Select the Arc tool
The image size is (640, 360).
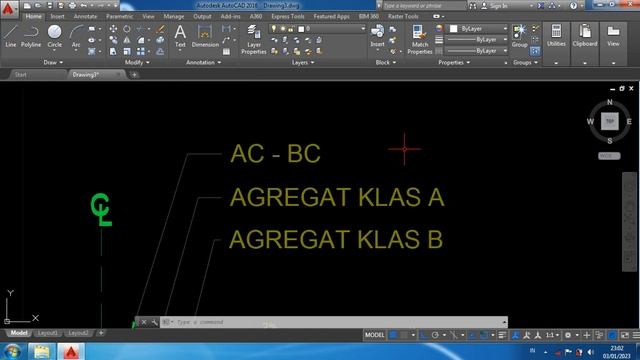76,36
